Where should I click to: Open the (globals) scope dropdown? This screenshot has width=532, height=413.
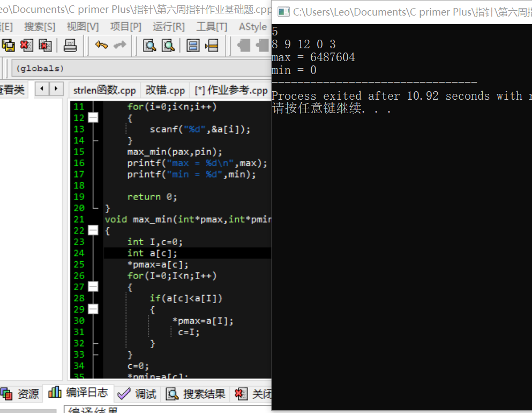tap(141, 69)
